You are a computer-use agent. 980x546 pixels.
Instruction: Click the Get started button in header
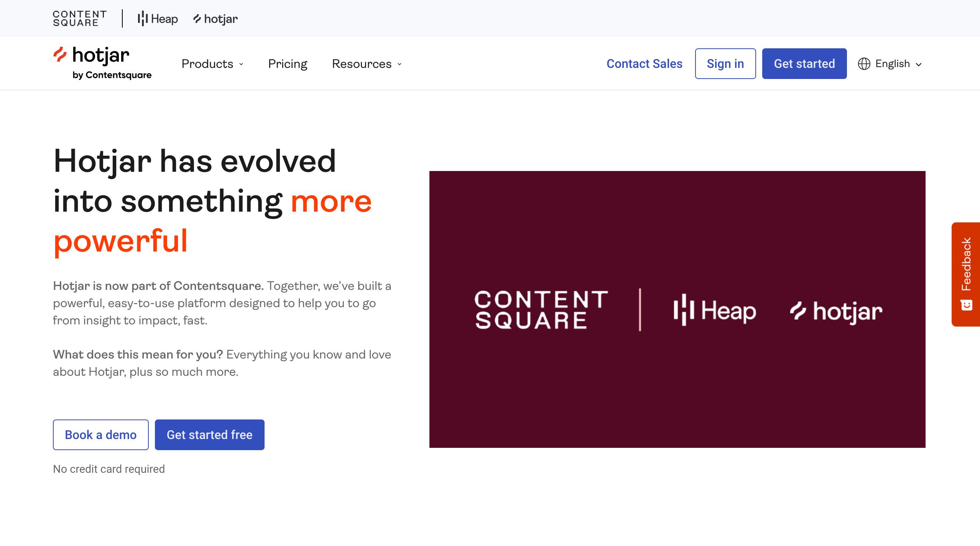point(804,64)
